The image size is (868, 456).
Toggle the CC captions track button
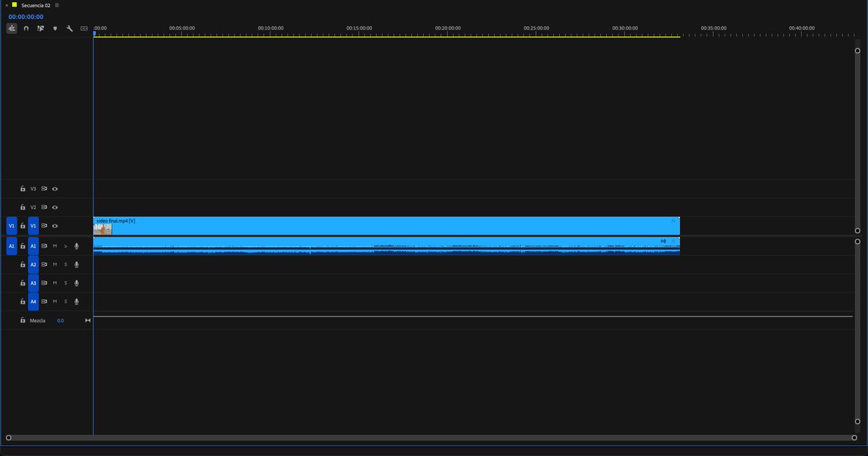[x=84, y=28]
